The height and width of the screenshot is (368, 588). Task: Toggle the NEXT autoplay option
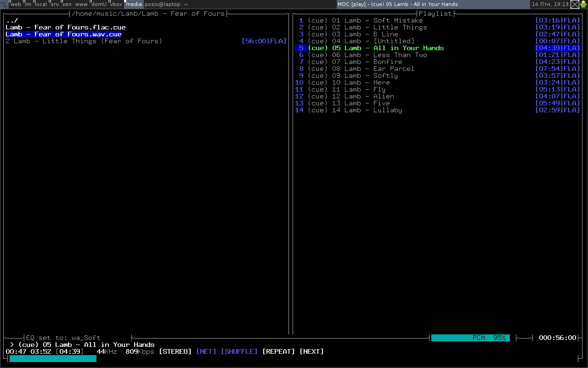coord(312,351)
